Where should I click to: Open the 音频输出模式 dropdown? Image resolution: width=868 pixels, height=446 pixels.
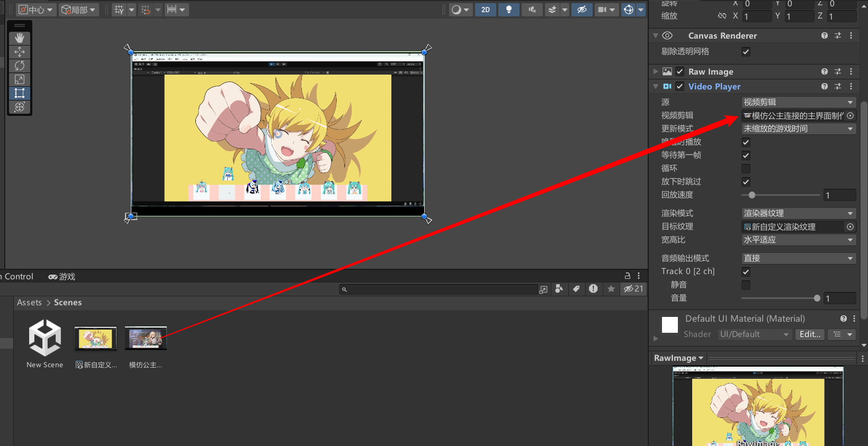click(799, 258)
